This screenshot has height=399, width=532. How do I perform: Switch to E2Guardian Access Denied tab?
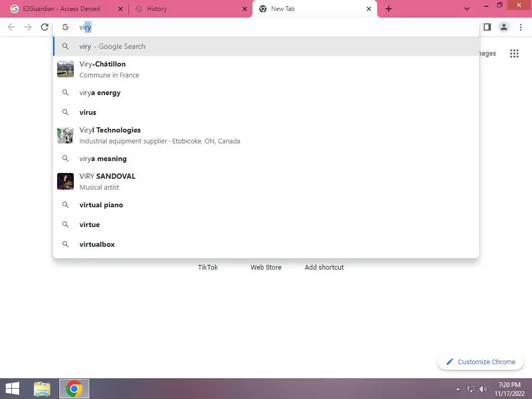[x=61, y=9]
